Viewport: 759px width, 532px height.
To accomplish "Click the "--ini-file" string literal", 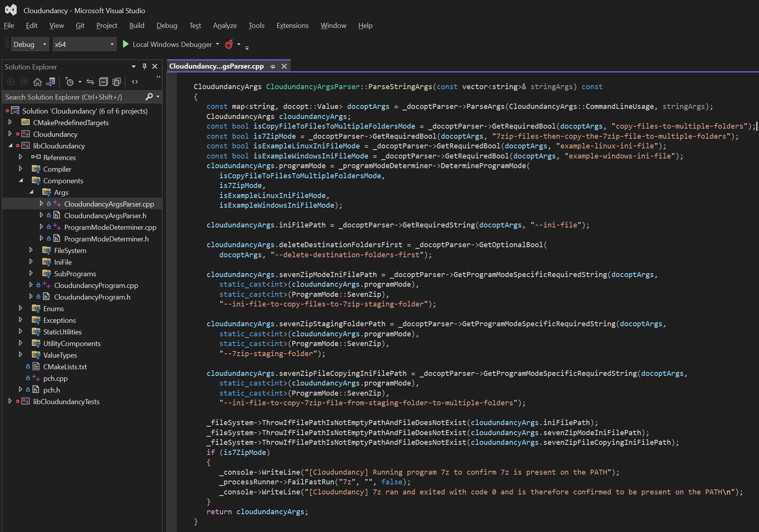I will 556,225.
